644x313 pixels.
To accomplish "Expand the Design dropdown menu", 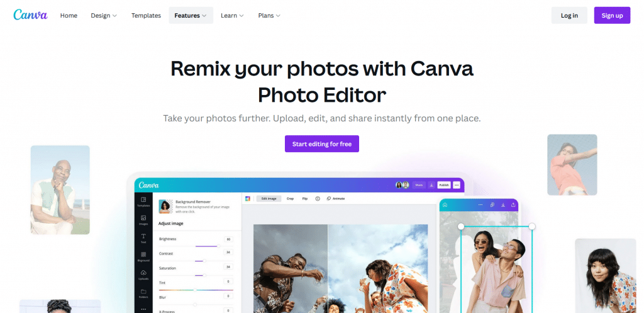I will point(104,16).
